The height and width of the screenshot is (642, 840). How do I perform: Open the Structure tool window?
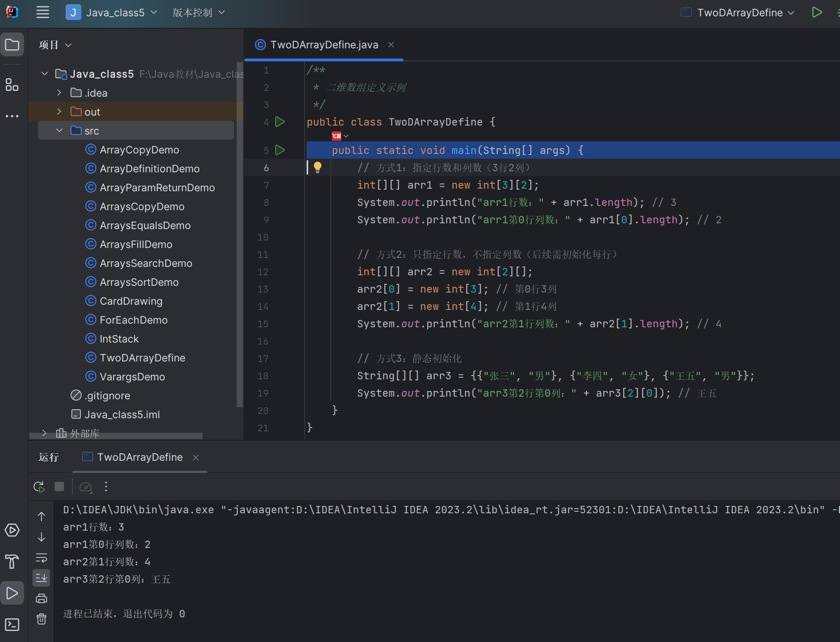12,85
